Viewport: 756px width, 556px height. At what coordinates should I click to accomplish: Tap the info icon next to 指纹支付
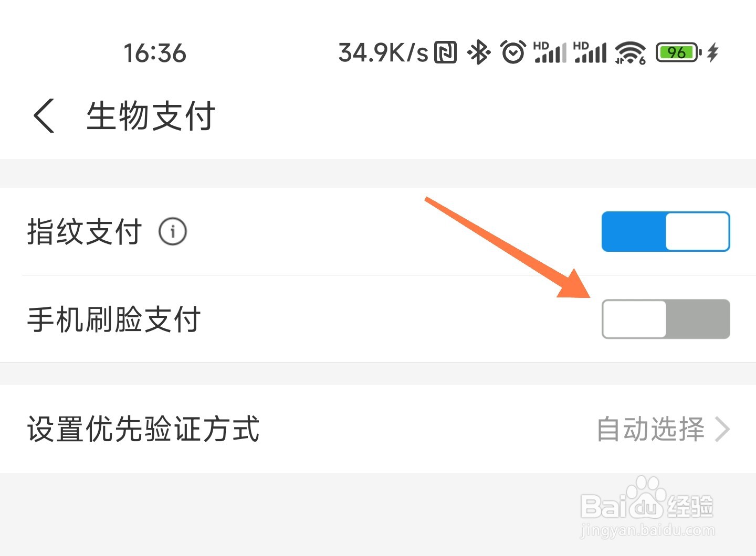pyautogui.click(x=173, y=231)
